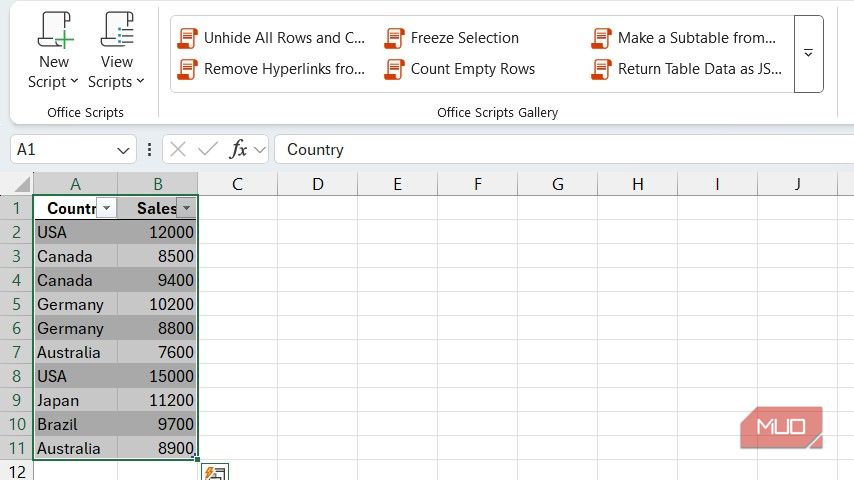This screenshot has width=854, height=480.
Task: Select column E header
Action: (x=398, y=184)
